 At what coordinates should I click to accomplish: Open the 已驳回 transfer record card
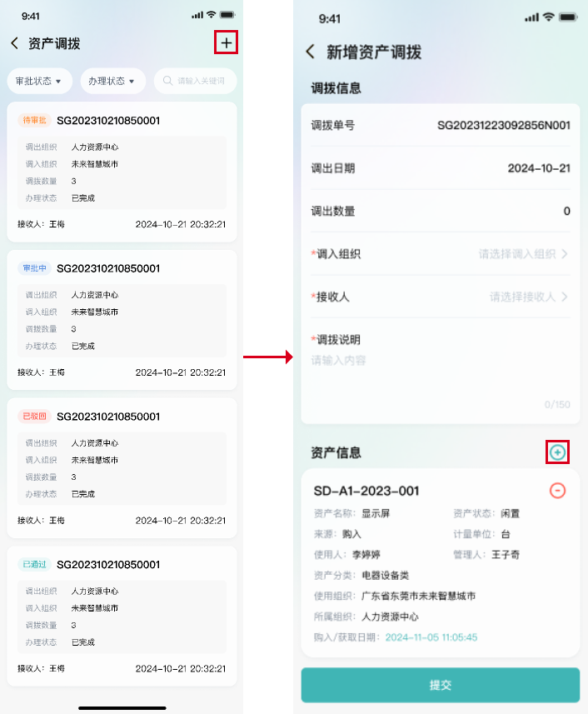click(x=122, y=467)
